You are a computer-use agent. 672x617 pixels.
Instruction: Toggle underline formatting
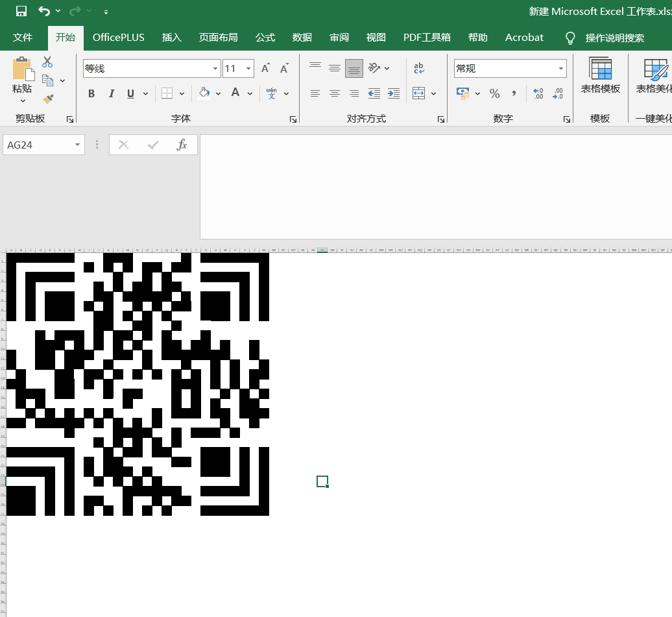(x=131, y=93)
